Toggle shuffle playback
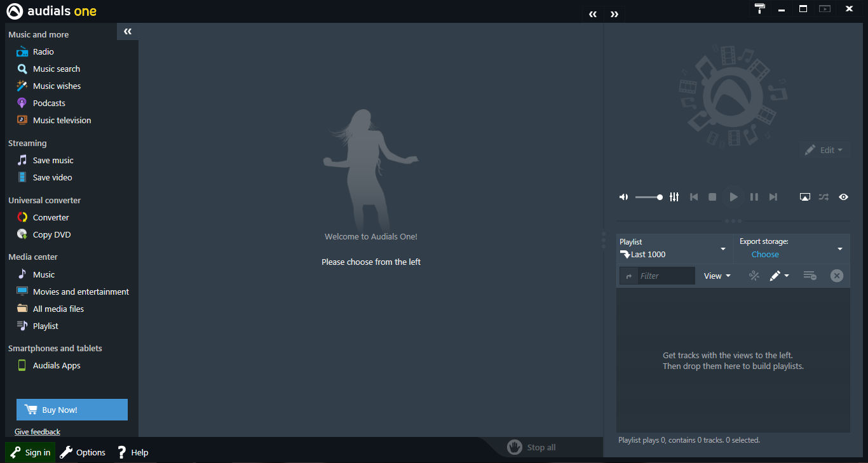Viewport: 868px width, 463px height. [x=824, y=197]
